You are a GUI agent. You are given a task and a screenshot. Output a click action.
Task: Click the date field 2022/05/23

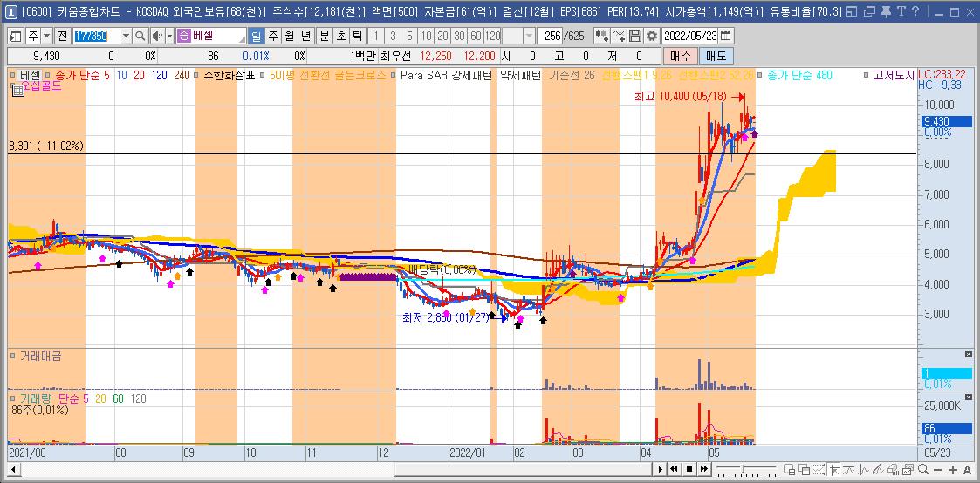689,37
